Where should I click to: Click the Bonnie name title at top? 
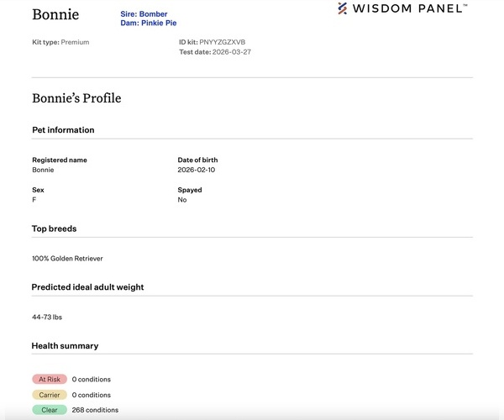pyautogui.click(x=55, y=15)
